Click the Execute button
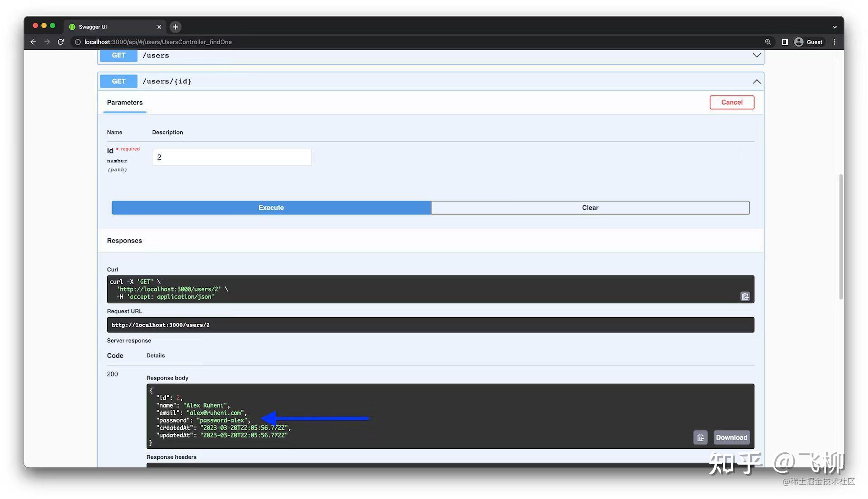Screen dimensions: 868x499 pos(271,207)
